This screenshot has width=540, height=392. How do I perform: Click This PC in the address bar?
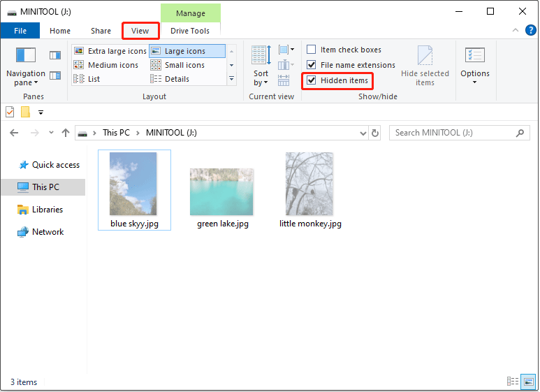coord(117,133)
